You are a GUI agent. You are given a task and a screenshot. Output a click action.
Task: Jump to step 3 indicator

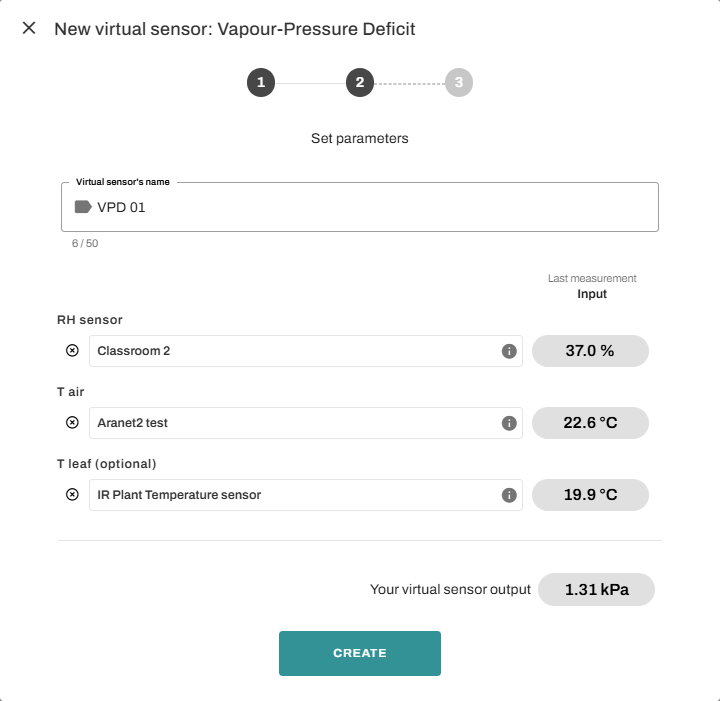pos(459,83)
